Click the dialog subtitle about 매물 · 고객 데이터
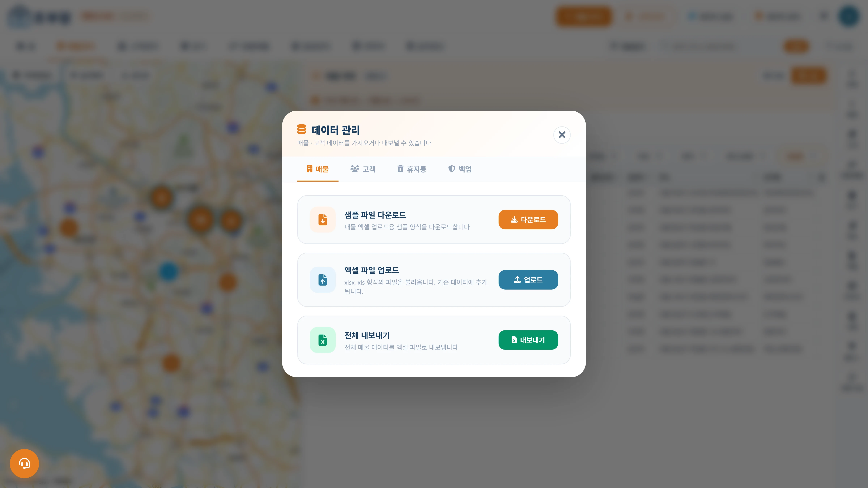868x488 pixels. [364, 143]
